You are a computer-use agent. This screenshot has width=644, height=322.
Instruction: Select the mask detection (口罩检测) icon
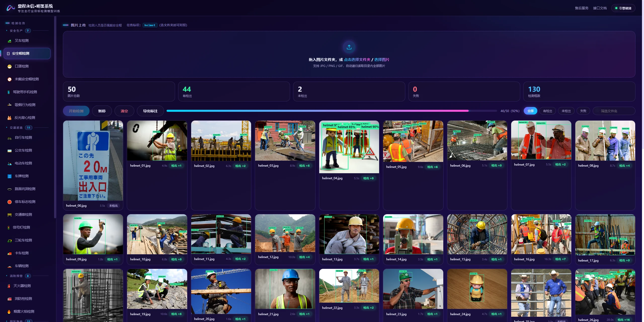coord(10,66)
